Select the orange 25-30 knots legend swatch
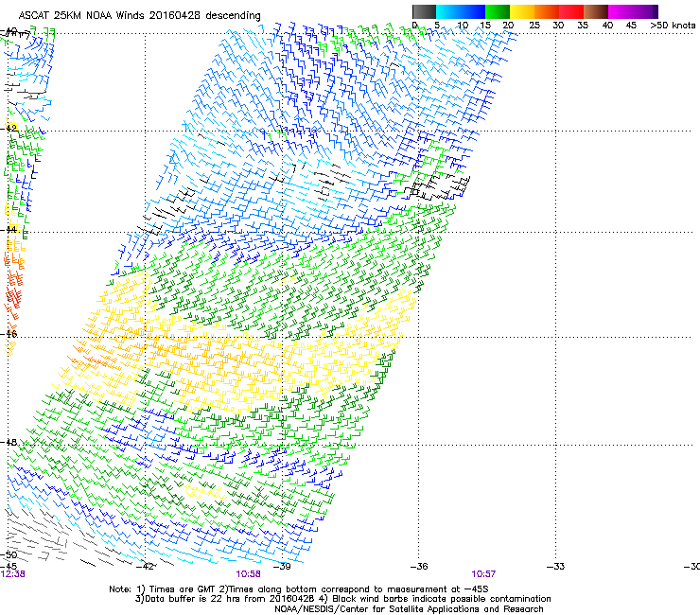 tap(547, 11)
